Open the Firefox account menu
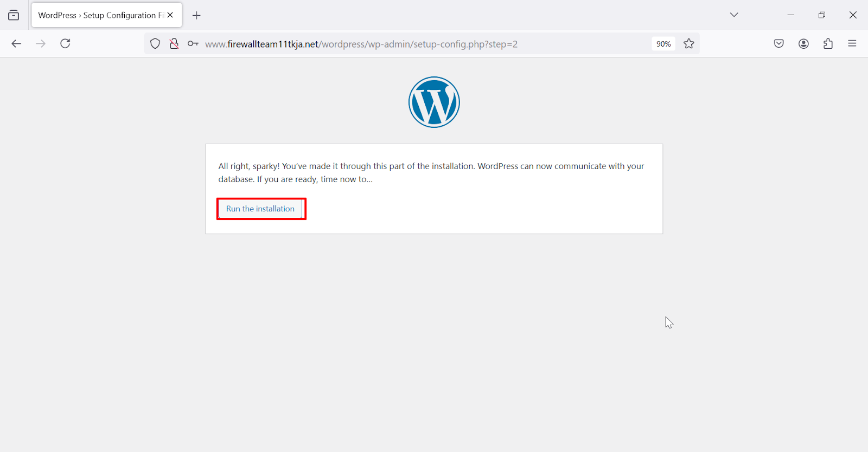The image size is (868, 452). pyautogui.click(x=803, y=44)
